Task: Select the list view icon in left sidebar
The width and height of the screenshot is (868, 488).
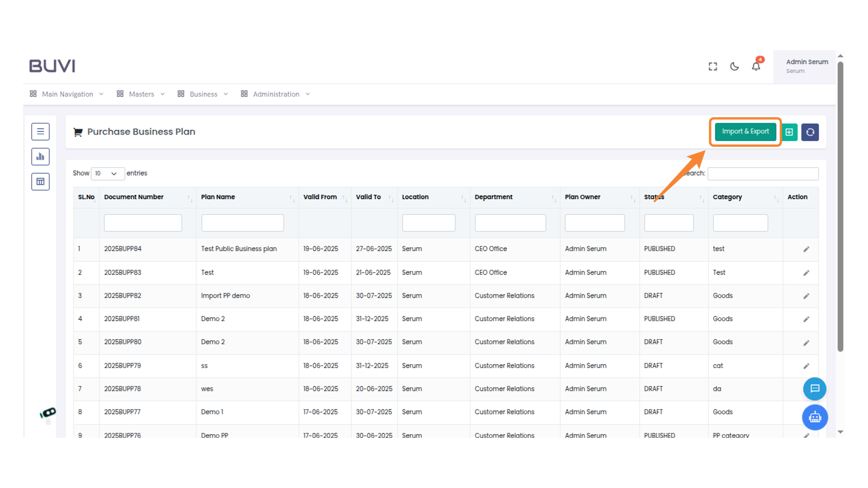Action: click(x=40, y=131)
